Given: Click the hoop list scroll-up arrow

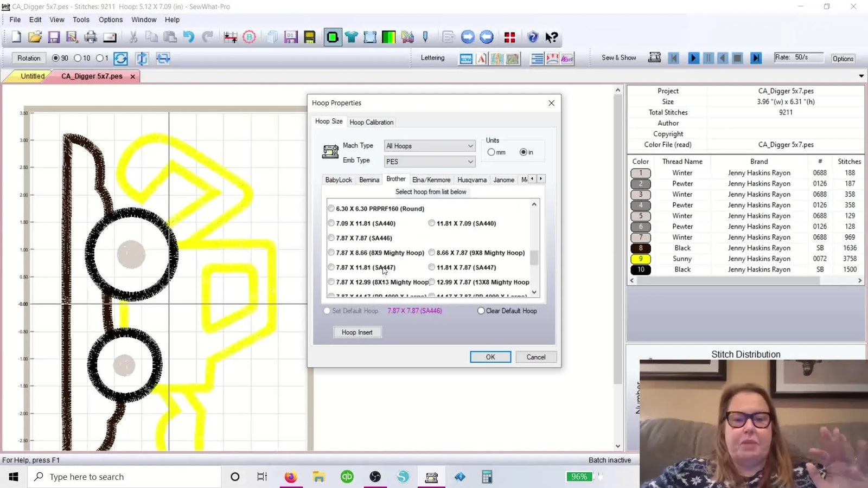Looking at the screenshot, I should (534, 204).
